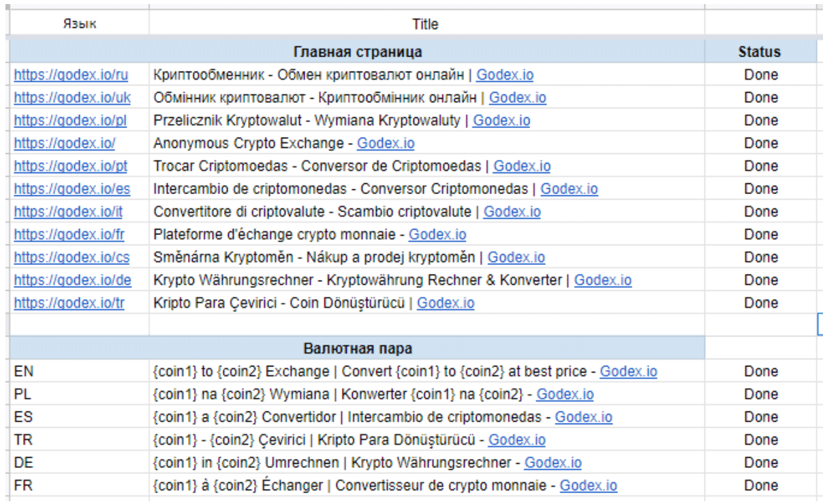Open Godex.io link in the French Plateforme title
This screenshot has width=823, height=504.
[x=437, y=234]
